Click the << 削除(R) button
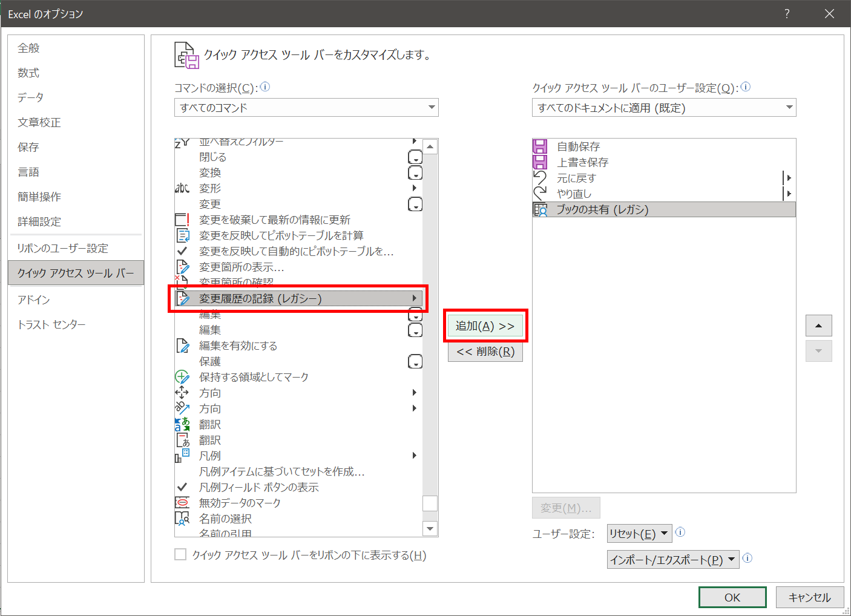This screenshot has width=851, height=616. tap(485, 352)
